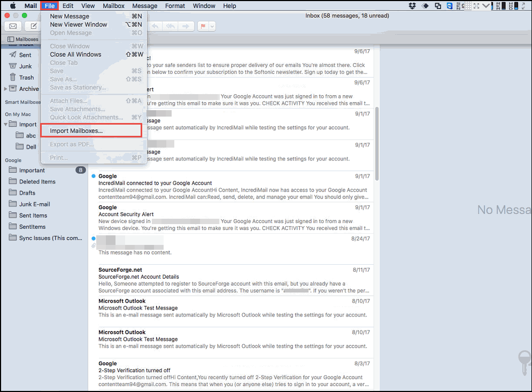Select New Viewer Window menu item
Viewport: 532px width, 392px height.
(x=78, y=25)
